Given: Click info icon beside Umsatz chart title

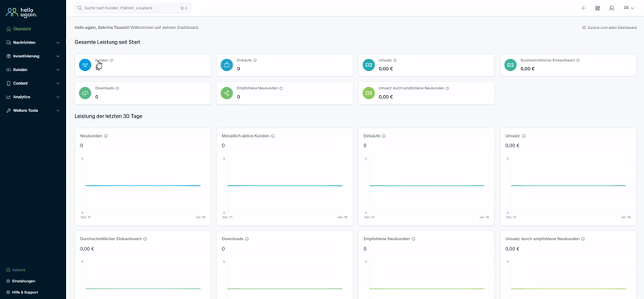Looking at the screenshot, I should pos(524,135).
